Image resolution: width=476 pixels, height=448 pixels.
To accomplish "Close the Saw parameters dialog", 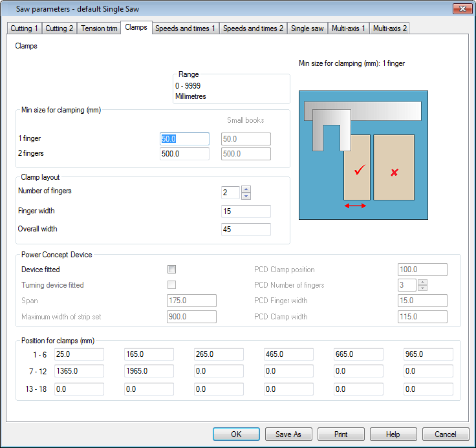I will pos(462,9).
